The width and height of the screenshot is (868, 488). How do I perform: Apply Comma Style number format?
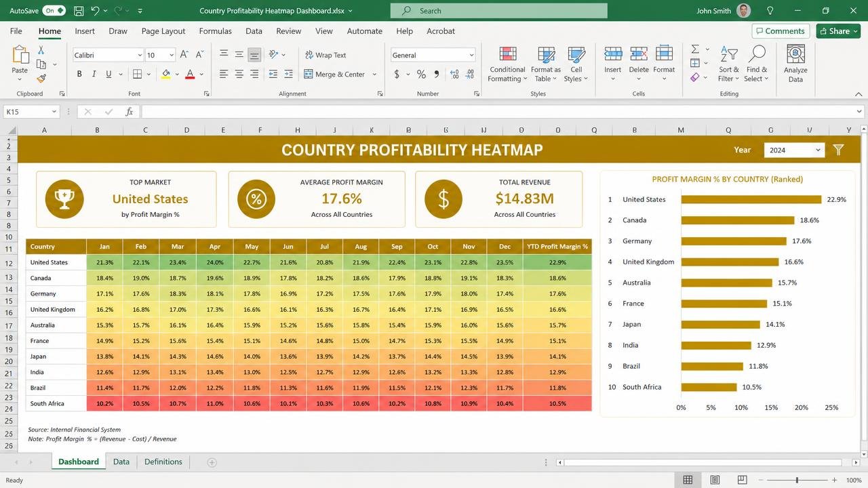[436, 74]
